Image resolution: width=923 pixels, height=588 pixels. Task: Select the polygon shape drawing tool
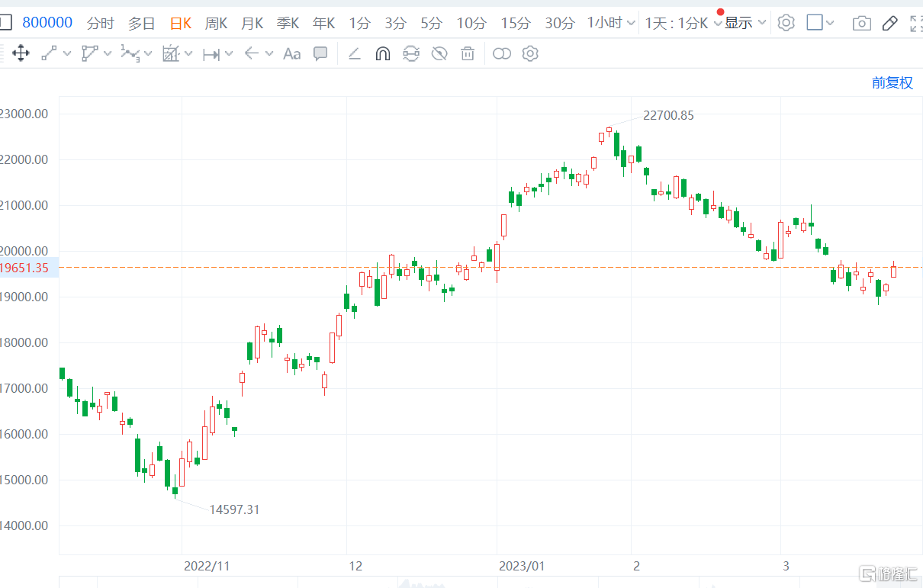point(90,53)
